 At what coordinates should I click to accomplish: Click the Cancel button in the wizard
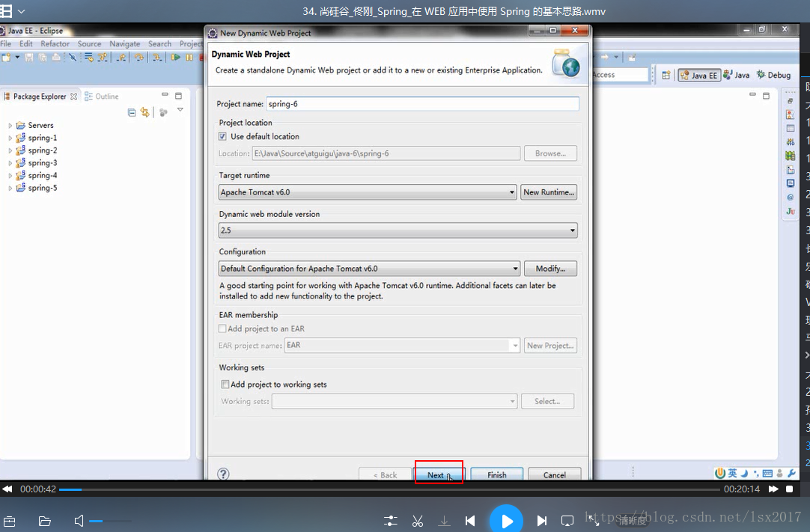pyautogui.click(x=554, y=474)
